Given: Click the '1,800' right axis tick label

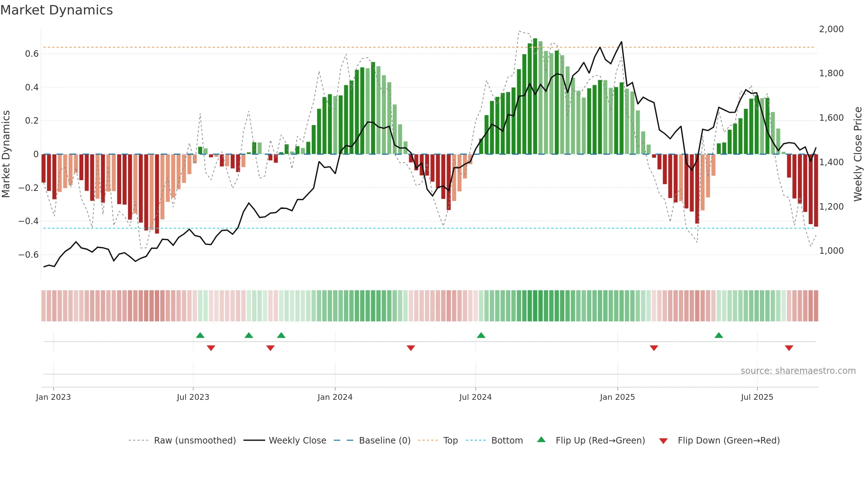Looking at the screenshot, I should point(831,73).
